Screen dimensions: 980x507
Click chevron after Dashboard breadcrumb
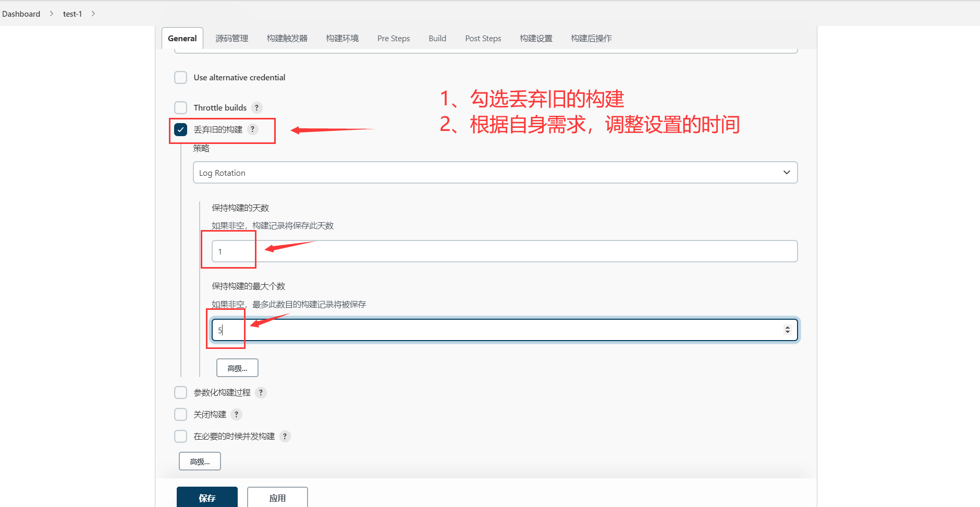pos(51,14)
